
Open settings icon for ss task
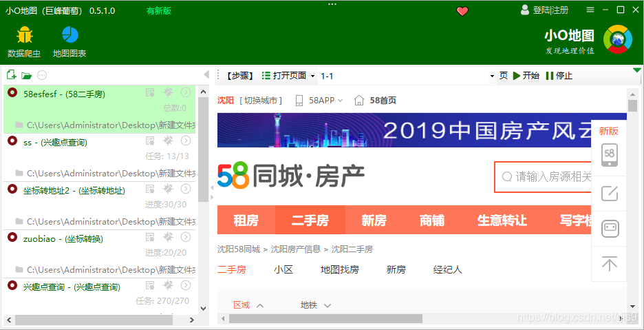coord(150,141)
